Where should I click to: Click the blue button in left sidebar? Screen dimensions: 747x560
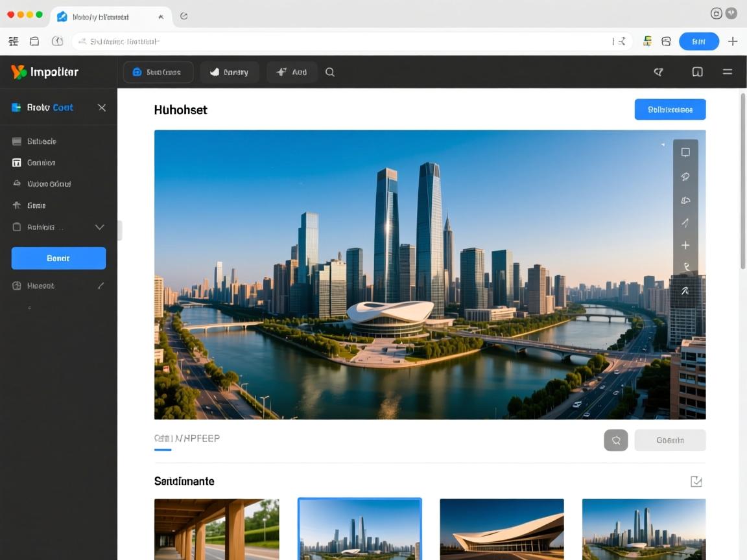(x=58, y=258)
